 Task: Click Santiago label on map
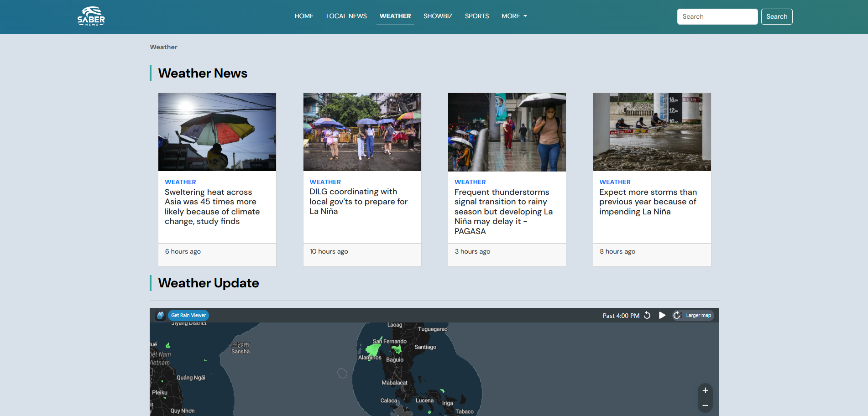425,347
